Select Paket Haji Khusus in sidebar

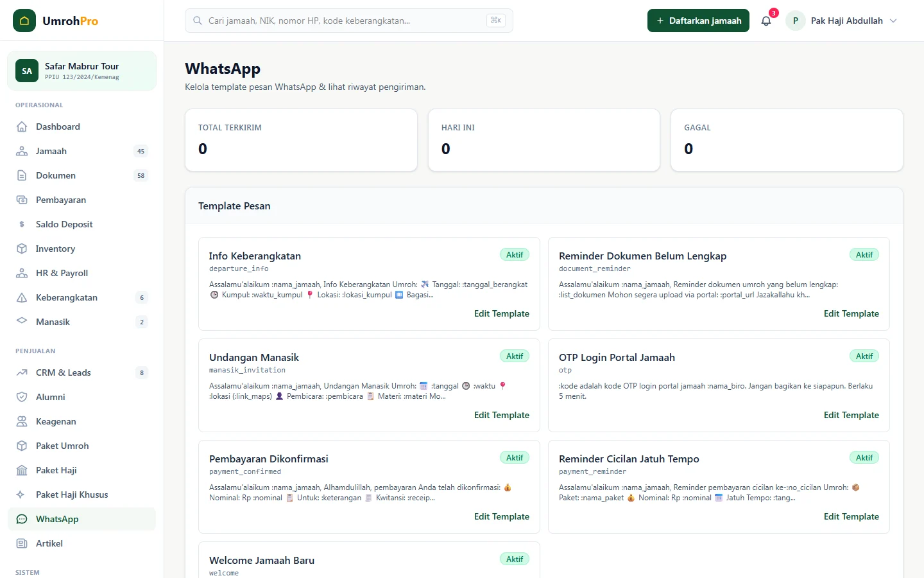click(82, 495)
